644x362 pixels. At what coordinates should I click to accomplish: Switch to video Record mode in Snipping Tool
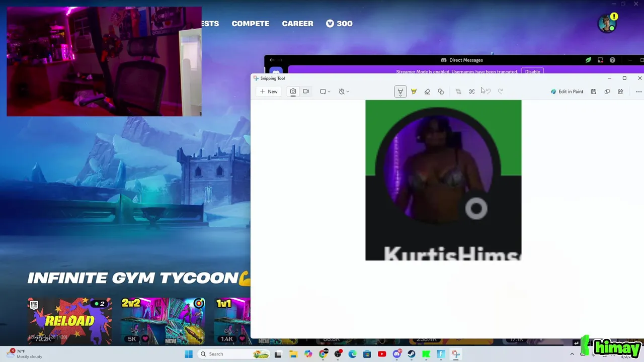click(306, 92)
